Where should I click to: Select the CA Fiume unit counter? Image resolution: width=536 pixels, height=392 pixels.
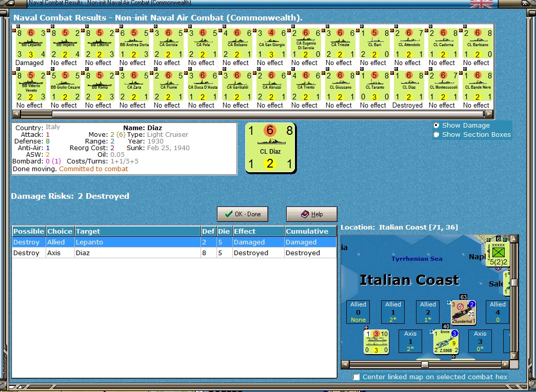coord(168,86)
